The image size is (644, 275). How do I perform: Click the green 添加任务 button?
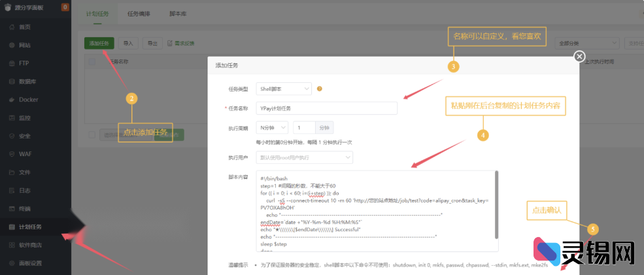(99, 43)
